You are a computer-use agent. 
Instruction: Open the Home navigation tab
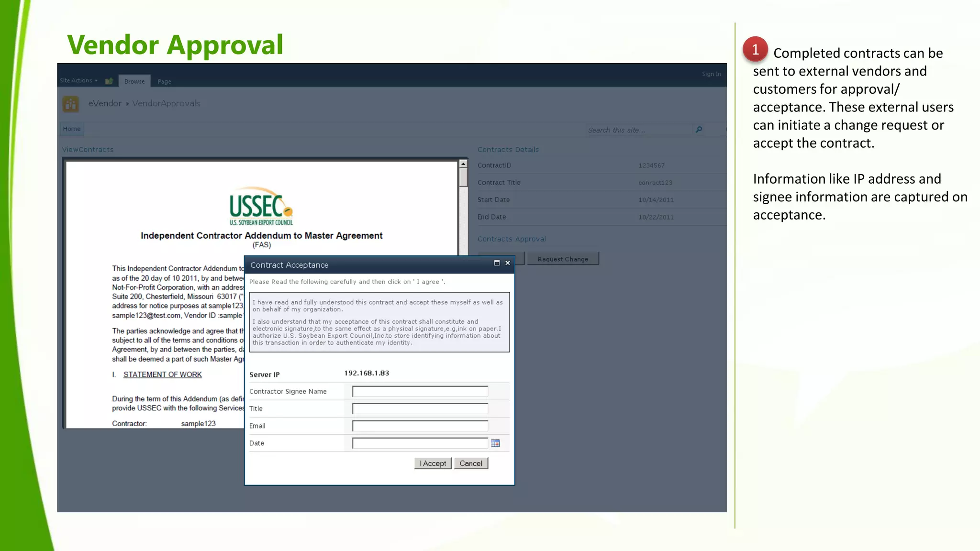click(72, 129)
